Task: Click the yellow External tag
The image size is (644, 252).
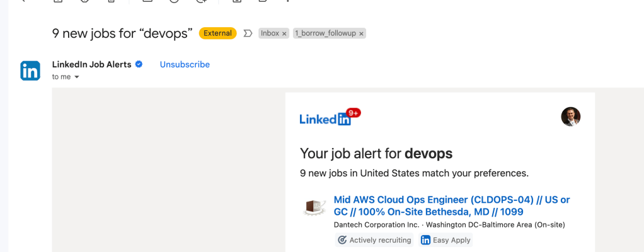Action: [x=217, y=33]
